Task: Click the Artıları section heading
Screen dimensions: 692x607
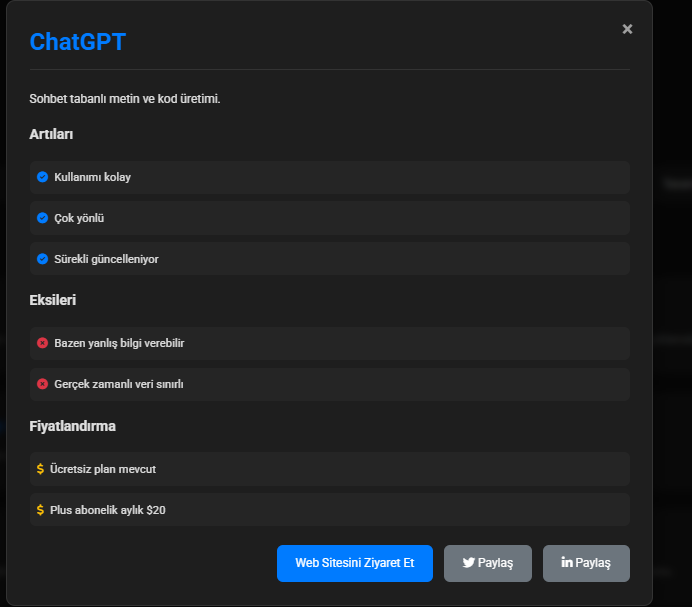Action: point(51,134)
